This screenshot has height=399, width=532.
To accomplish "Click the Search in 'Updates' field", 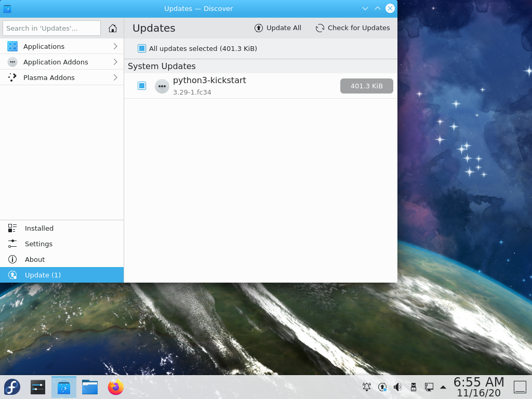I will (51, 28).
